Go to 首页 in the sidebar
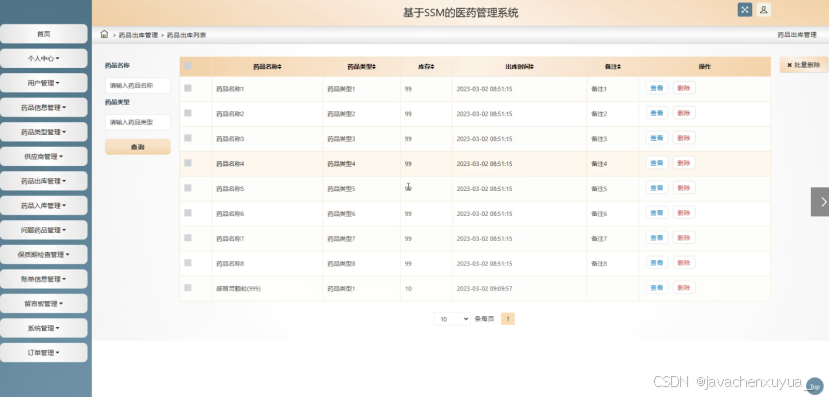 coord(43,34)
